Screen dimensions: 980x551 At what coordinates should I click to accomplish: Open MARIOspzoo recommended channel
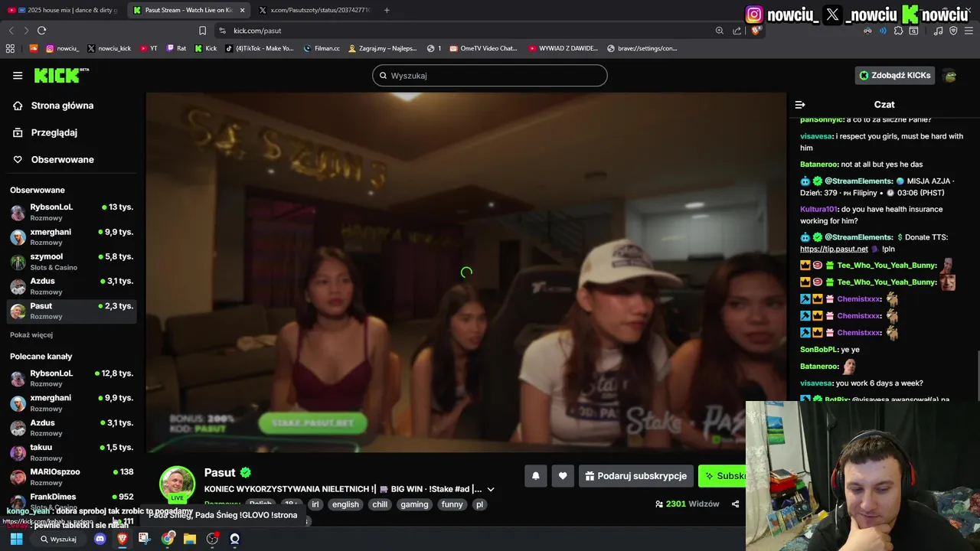click(x=72, y=477)
